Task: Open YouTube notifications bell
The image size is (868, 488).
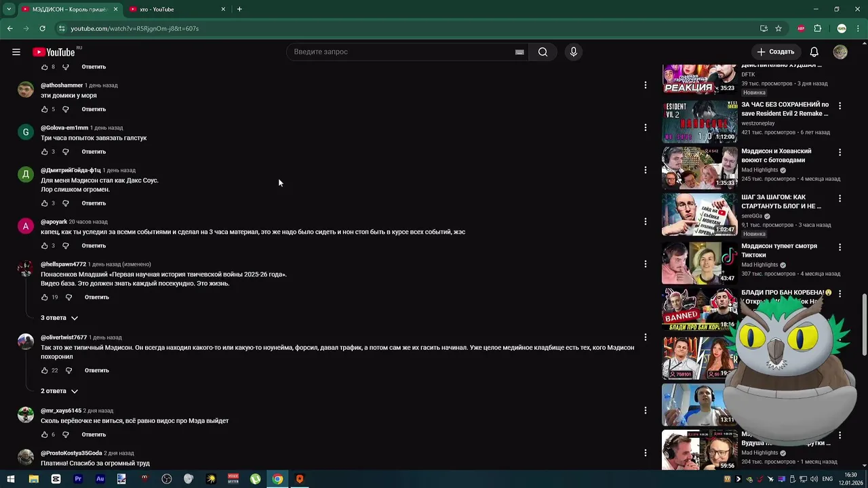Action: (x=814, y=52)
